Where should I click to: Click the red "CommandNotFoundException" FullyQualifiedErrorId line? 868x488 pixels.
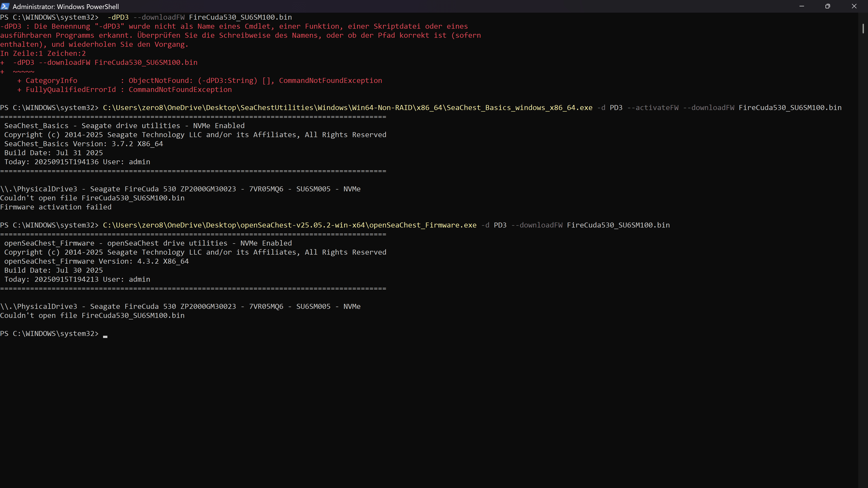coord(125,90)
